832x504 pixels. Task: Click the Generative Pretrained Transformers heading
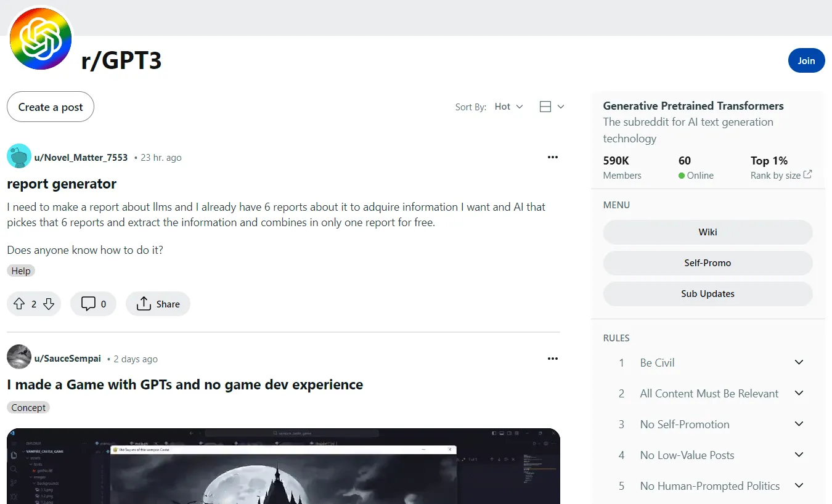coord(693,106)
